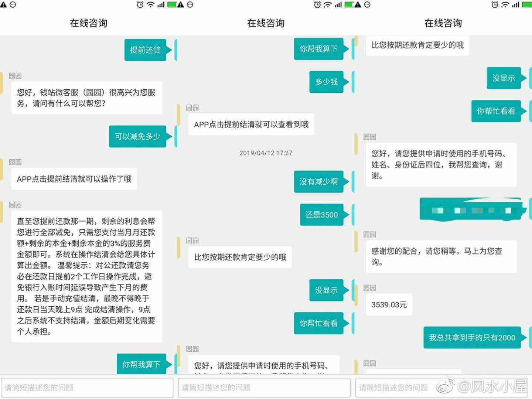Tap the Wi-Fi icon in the middle screenshot's status bar
532x399 pixels.
click(328, 4)
